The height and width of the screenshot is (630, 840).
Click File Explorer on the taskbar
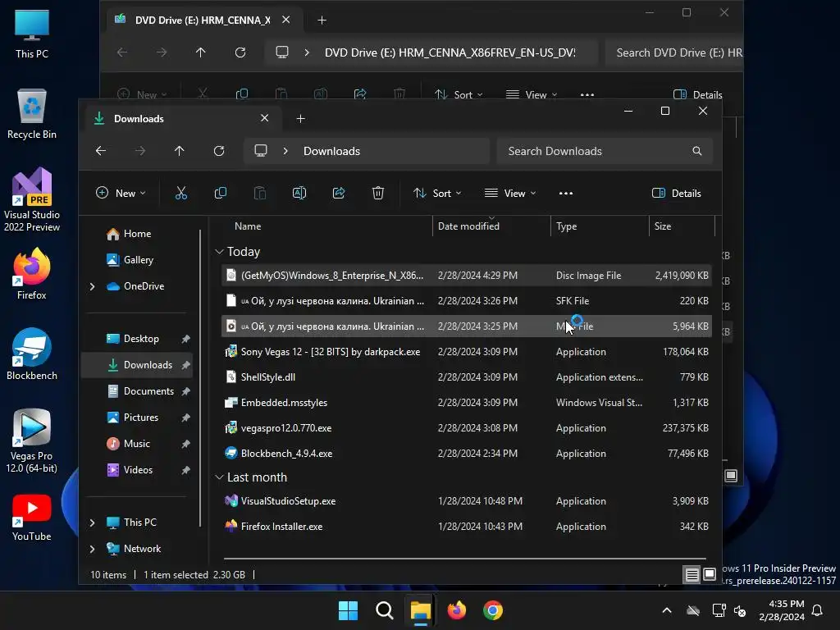pyautogui.click(x=421, y=610)
